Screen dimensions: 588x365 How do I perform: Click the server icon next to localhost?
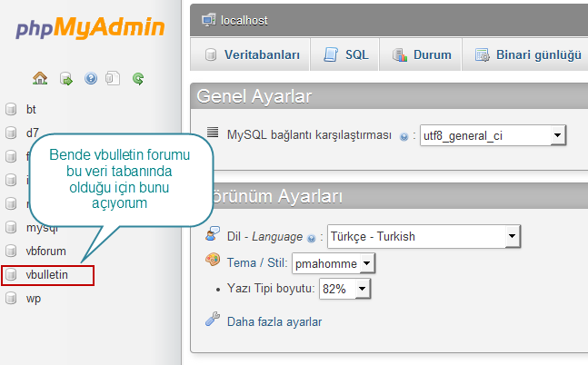pos(208,20)
